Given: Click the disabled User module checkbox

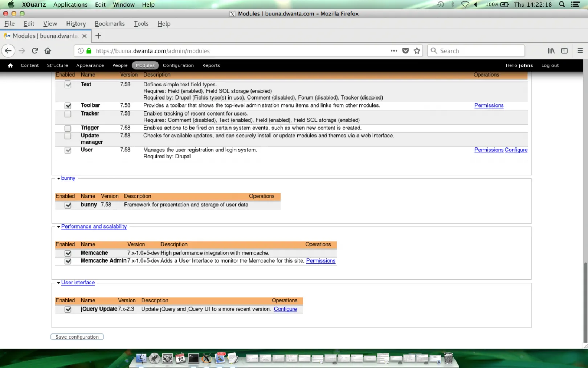Looking at the screenshot, I should tap(68, 150).
